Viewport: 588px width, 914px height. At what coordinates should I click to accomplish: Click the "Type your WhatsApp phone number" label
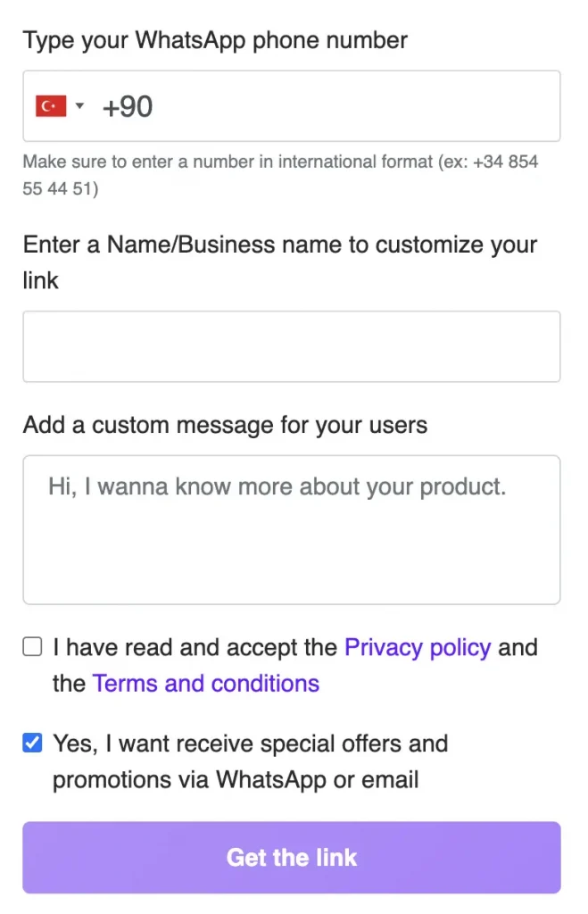click(215, 40)
